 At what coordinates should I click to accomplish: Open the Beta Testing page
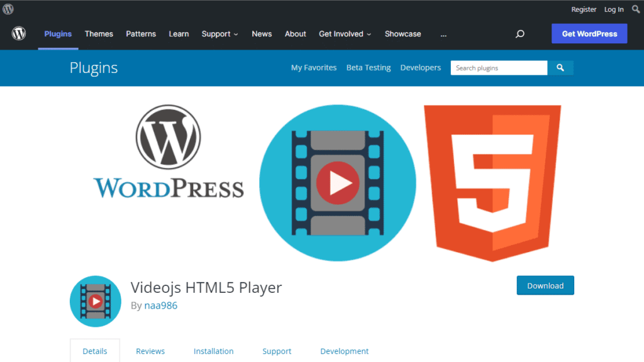click(369, 67)
